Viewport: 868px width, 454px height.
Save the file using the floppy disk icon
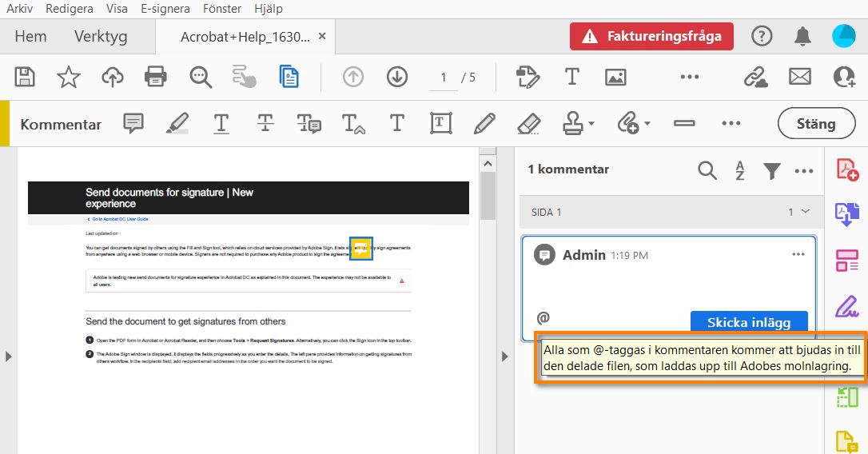click(x=24, y=77)
